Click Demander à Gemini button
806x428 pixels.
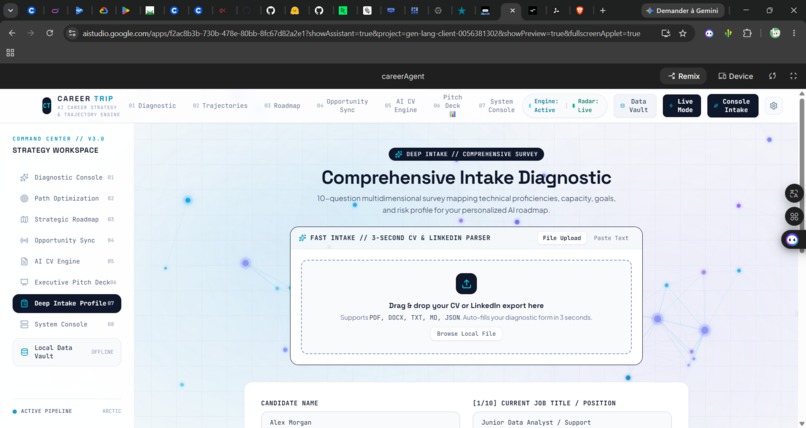(683, 10)
